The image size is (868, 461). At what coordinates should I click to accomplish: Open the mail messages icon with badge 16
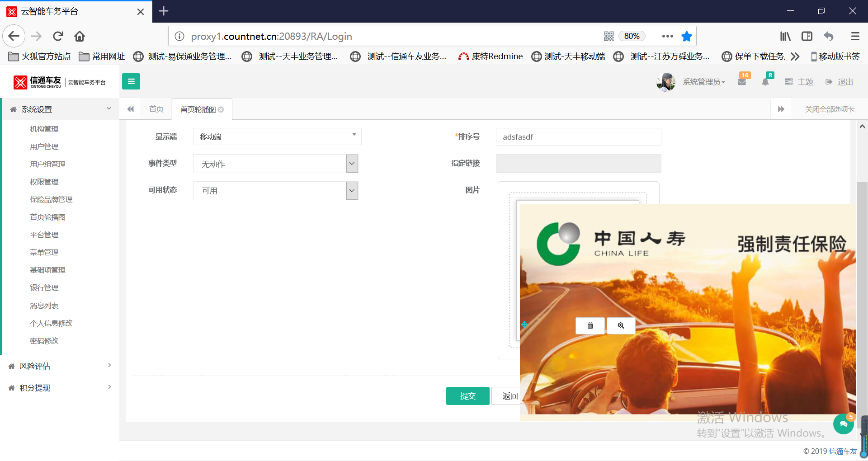742,81
